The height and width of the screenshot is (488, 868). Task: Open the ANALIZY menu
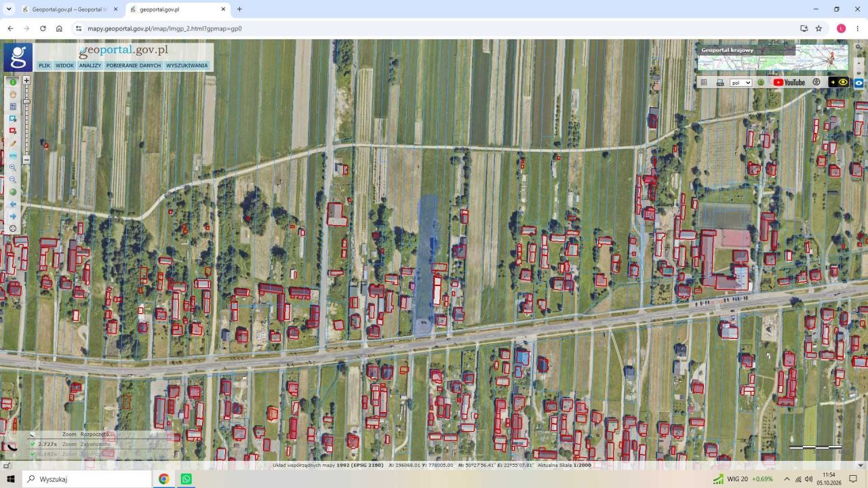[90, 66]
